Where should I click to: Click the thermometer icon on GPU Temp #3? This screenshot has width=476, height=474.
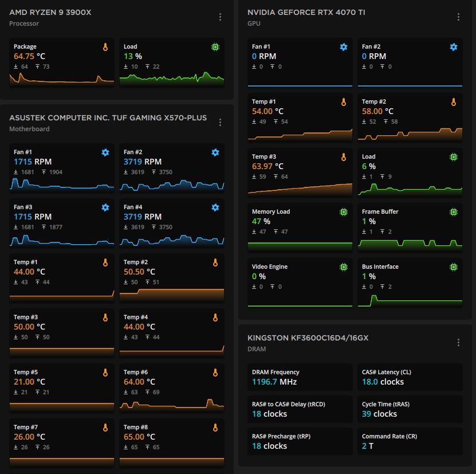point(344,157)
